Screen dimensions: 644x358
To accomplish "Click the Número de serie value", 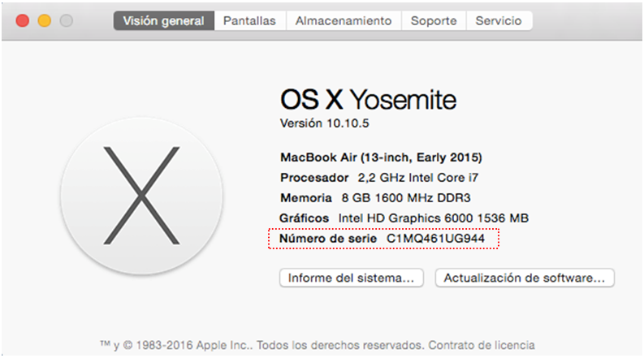I will (x=438, y=239).
